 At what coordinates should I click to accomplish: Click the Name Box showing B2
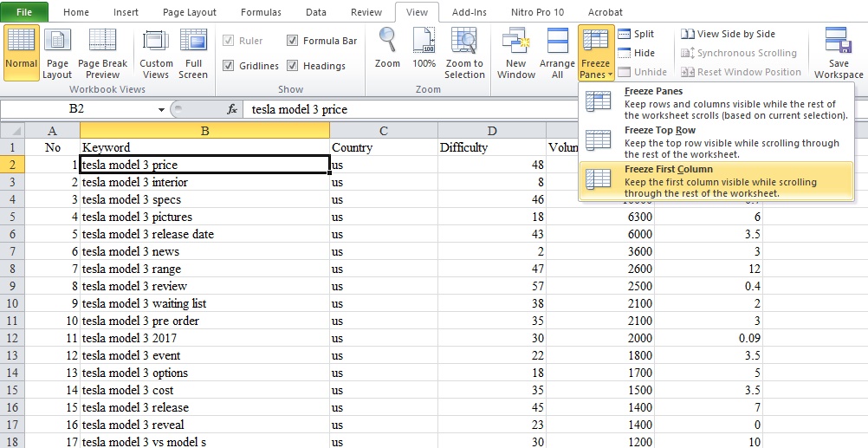pos(77,109)
